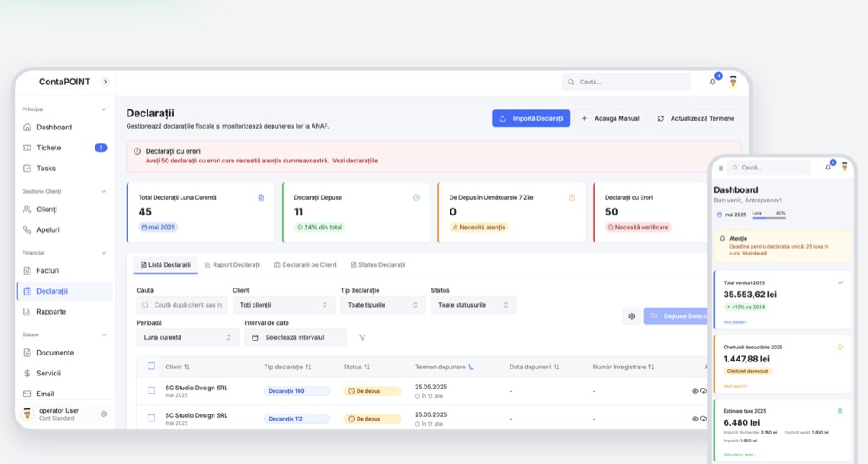View Declarație 112 row via eye icon
Screen dimensions: 868x464
coord(695,419)
